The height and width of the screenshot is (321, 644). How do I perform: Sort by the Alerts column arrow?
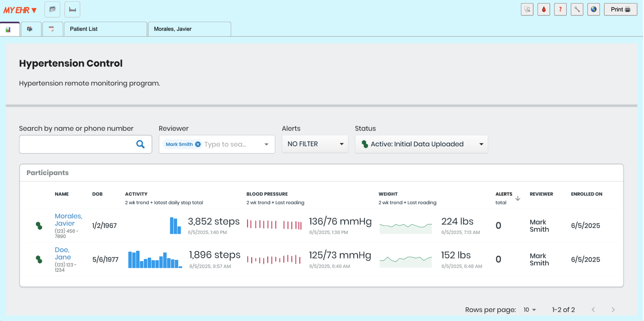518,199
